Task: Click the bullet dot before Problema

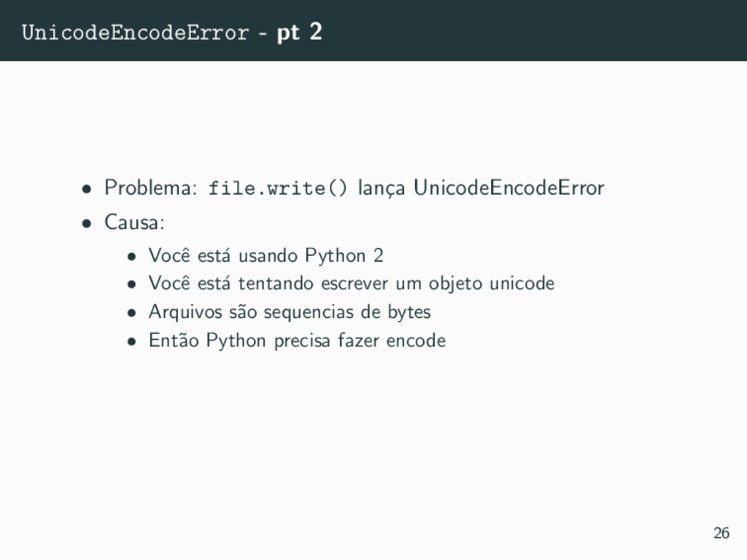Action: tap(86, 189)
